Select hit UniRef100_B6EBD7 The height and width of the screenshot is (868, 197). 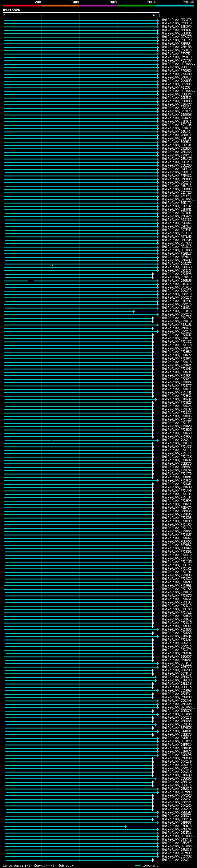click(176, 30)
